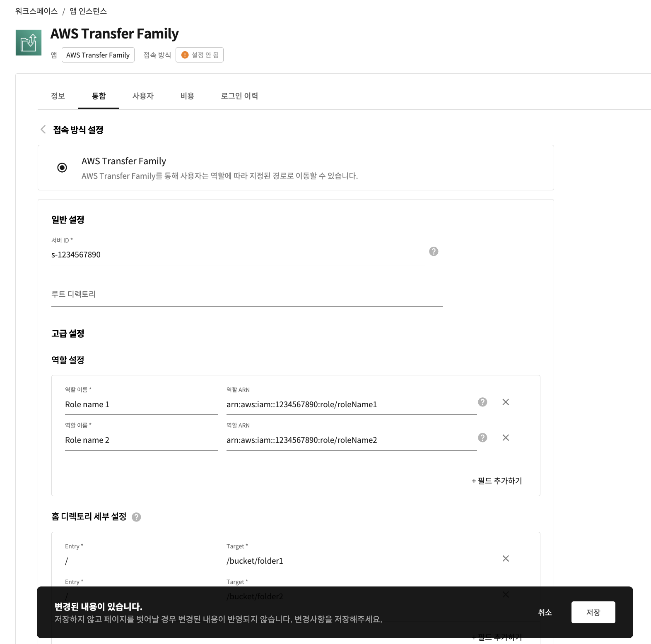Go back using the chevron beside 접속 방식 설정
Screen dimensions: 651x644
[x=43, y=130]
